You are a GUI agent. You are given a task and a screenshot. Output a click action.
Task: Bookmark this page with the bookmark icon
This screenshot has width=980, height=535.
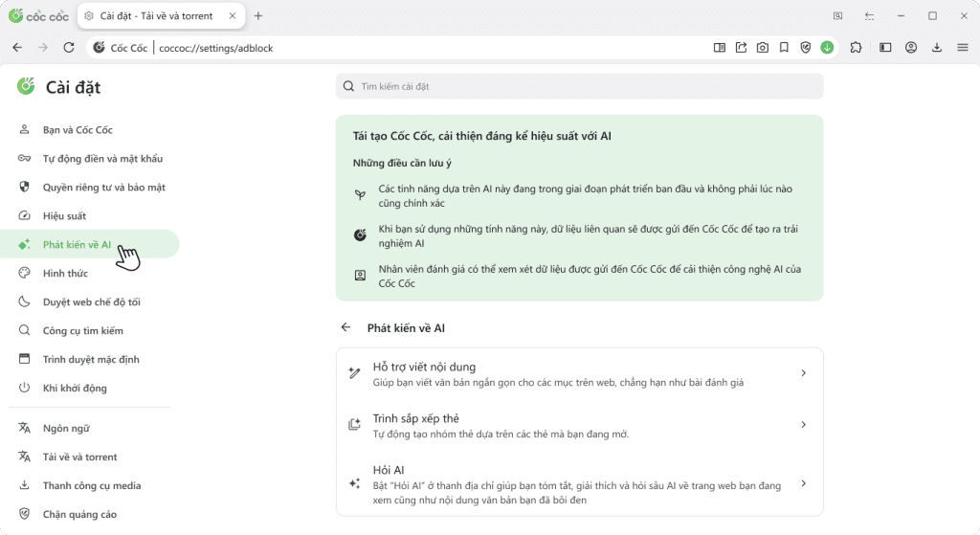click(x=784, y=48)
